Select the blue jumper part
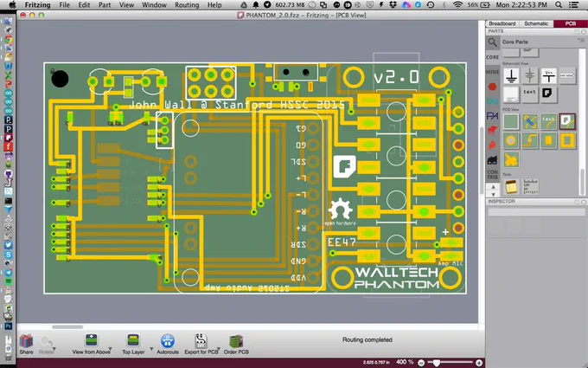This screenshot has height=368, width=588. point(529,122)
